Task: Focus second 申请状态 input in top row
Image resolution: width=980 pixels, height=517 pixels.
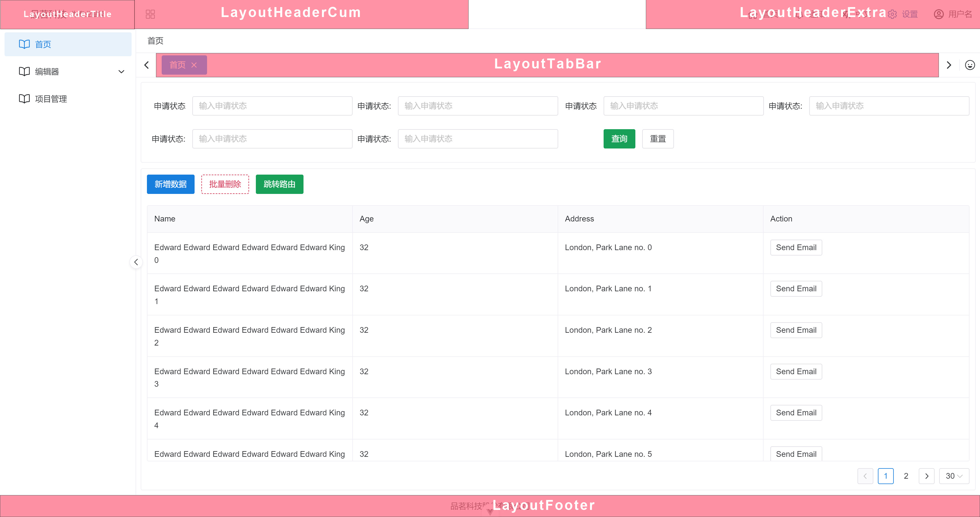Action: pos(478,106)
